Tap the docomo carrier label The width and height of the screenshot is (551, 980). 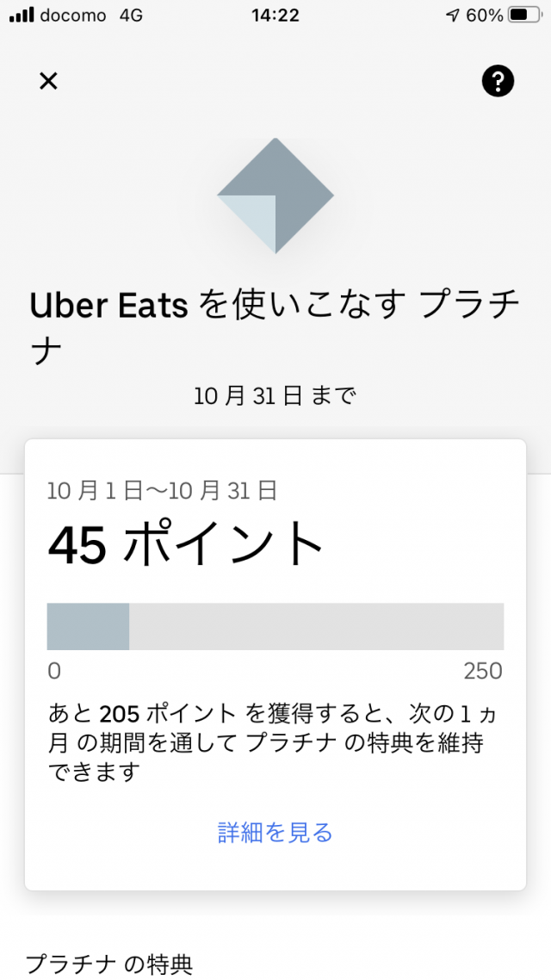click(73, 16)
